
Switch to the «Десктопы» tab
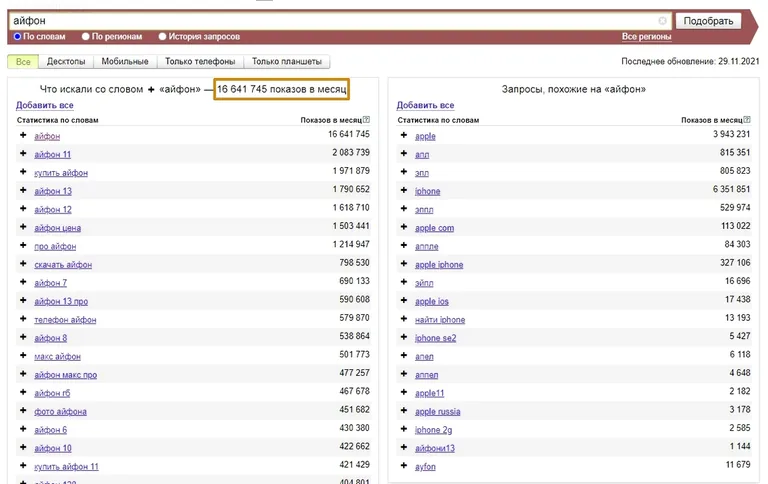(x=66, y=62)
